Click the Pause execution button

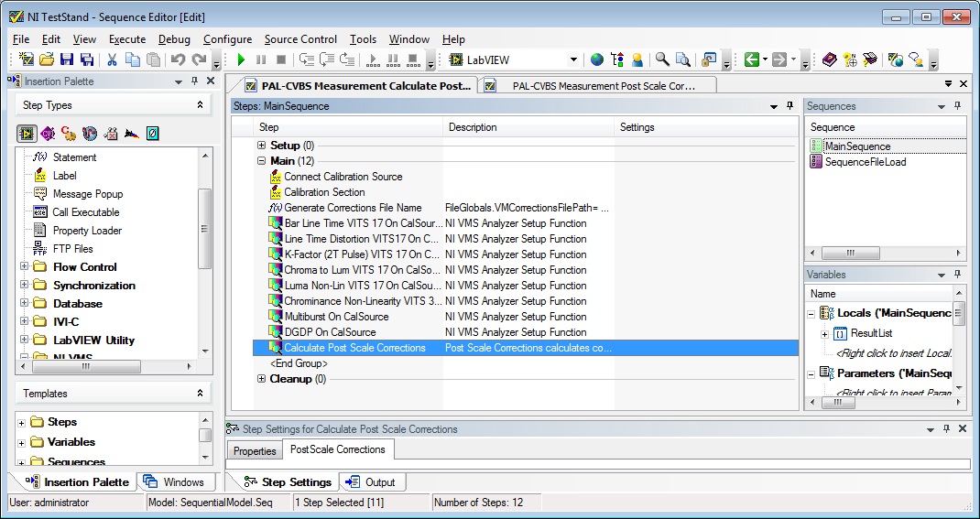[x=261, y=60]
